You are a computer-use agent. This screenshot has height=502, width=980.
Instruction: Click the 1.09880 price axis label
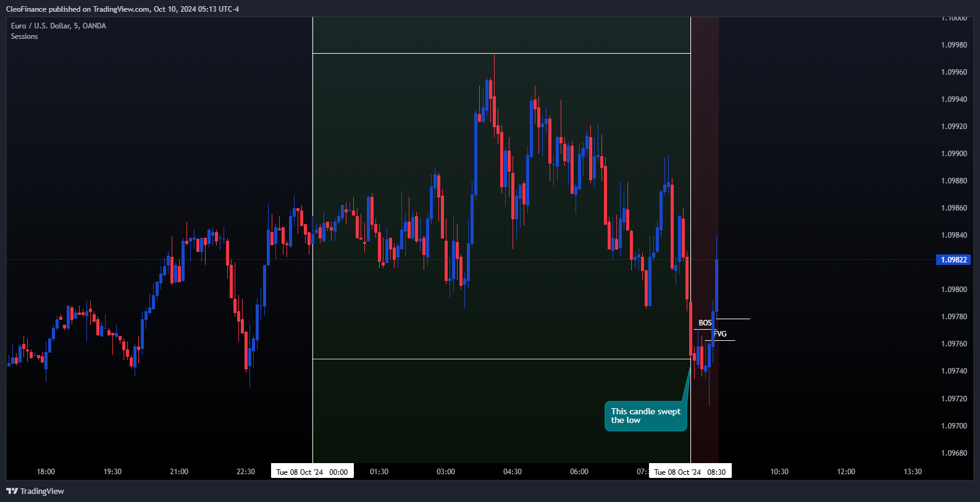click(954, 181)
